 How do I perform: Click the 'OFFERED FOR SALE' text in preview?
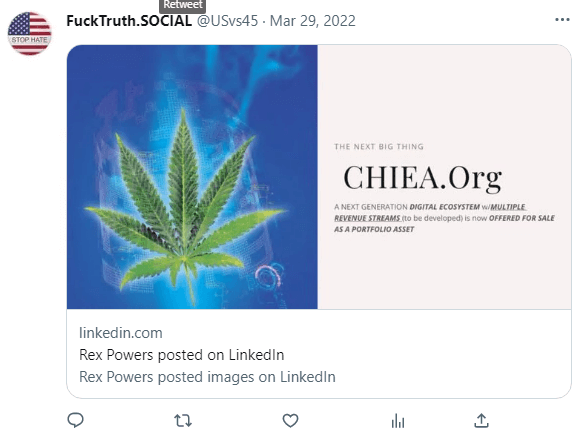coord(522,218)
